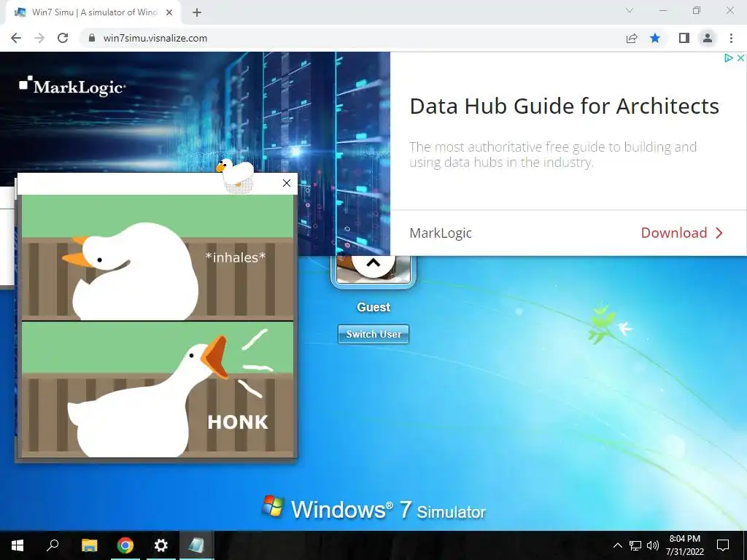This screenshot has height=560, width=747.
Task: Click the ad description about data hubs
Action: point(553,155)
